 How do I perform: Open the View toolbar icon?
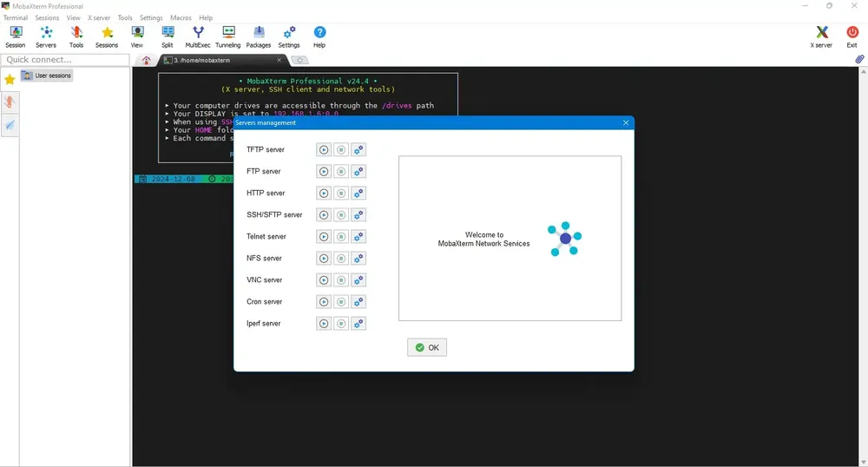click(x=137, y=37)
